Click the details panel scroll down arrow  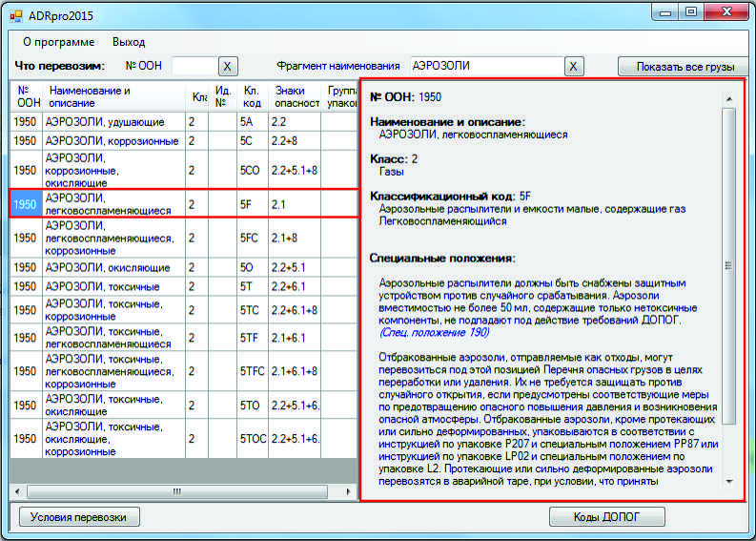click(x=729, y=482)
